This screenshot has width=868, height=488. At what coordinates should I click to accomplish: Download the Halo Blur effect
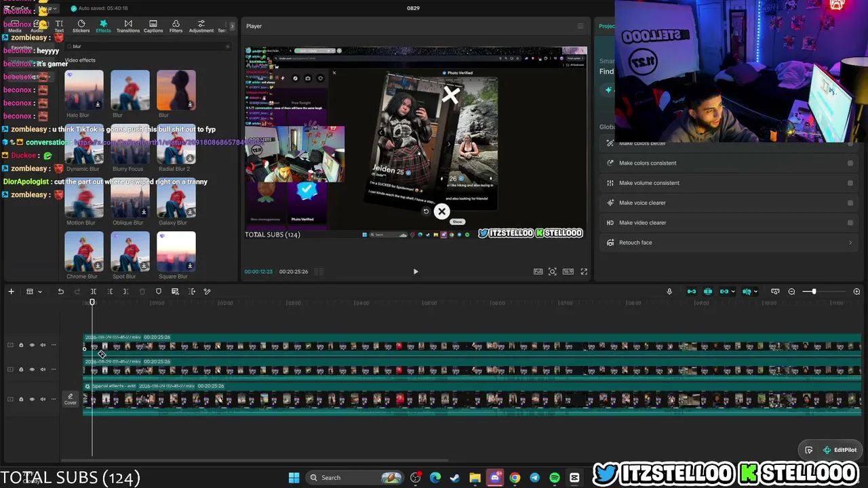(98, 104)
